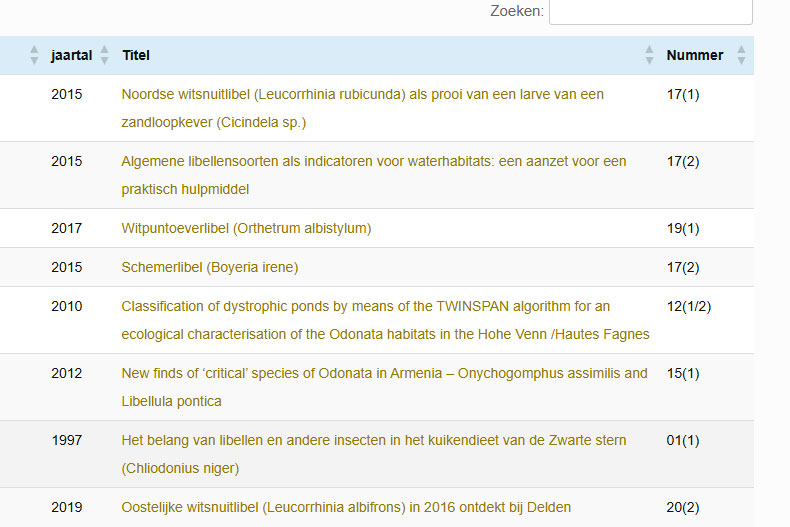Click issue number 12(1/2) cell

tap(689, 306)
